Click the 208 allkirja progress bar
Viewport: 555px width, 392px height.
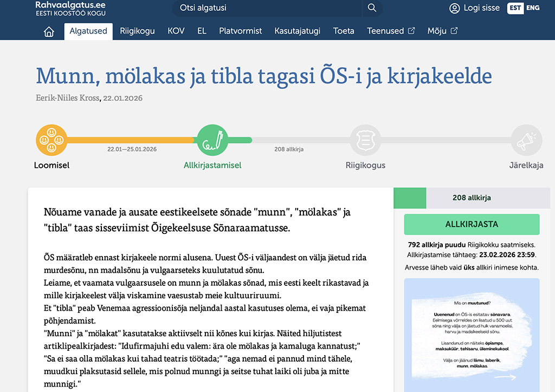[472, 198]
